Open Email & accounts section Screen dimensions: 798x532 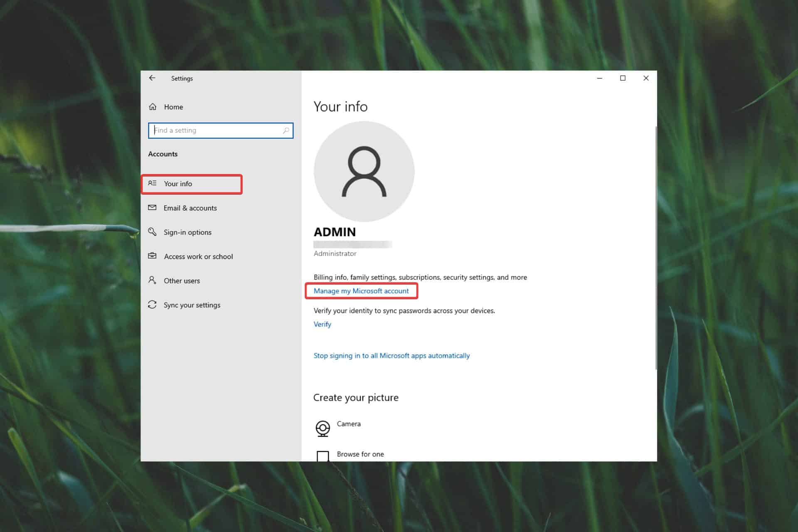coord(190,208)
